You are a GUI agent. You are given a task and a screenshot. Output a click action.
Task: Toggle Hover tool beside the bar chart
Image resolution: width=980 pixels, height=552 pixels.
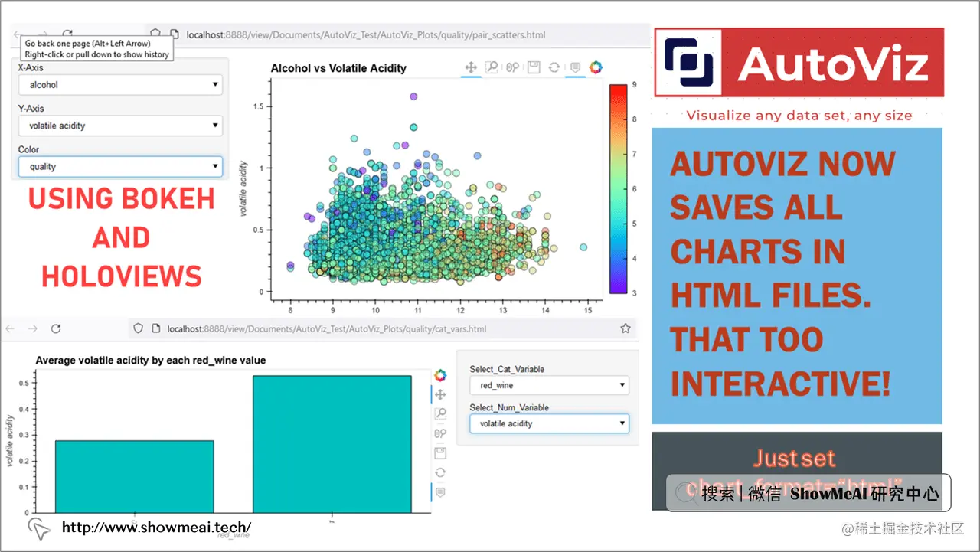pyautogui.click(x=440, y=492)
